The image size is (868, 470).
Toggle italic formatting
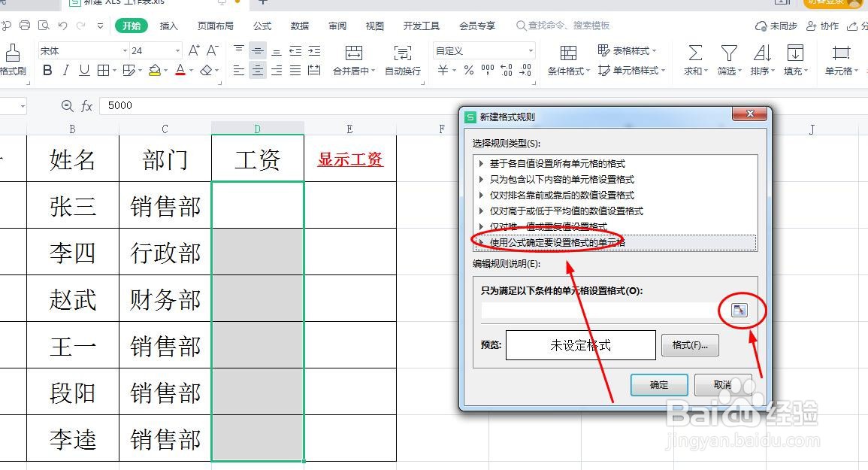pos(66,71)
